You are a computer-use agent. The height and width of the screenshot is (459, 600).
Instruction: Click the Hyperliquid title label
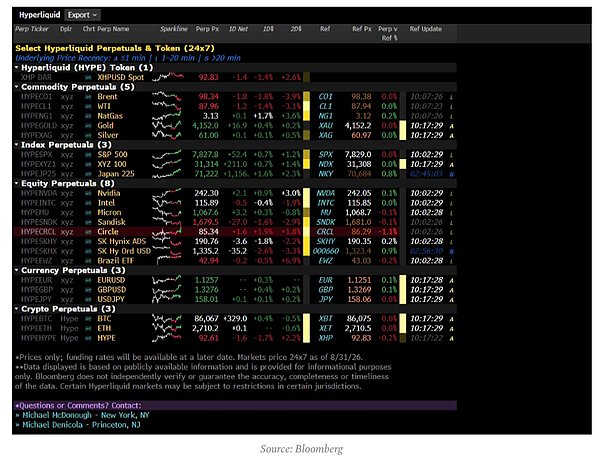[x=40, y=15]
